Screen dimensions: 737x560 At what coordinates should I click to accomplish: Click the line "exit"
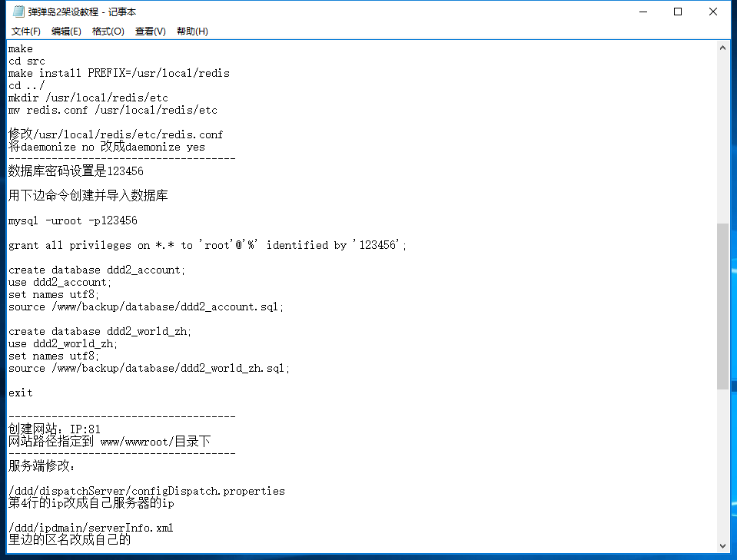coord(21,393)
